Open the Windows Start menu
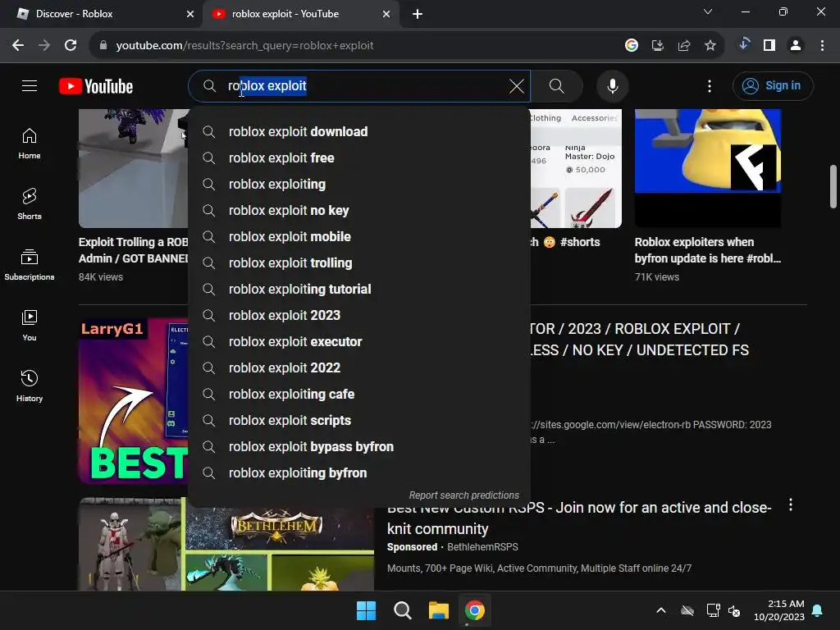Viewport: 840px width, 630px height. [367, 610]
